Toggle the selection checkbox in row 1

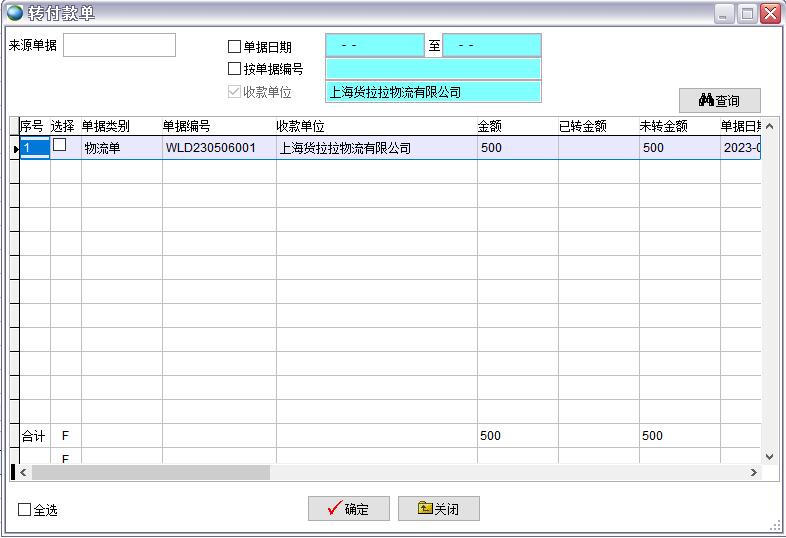click(x=60, y=146)
